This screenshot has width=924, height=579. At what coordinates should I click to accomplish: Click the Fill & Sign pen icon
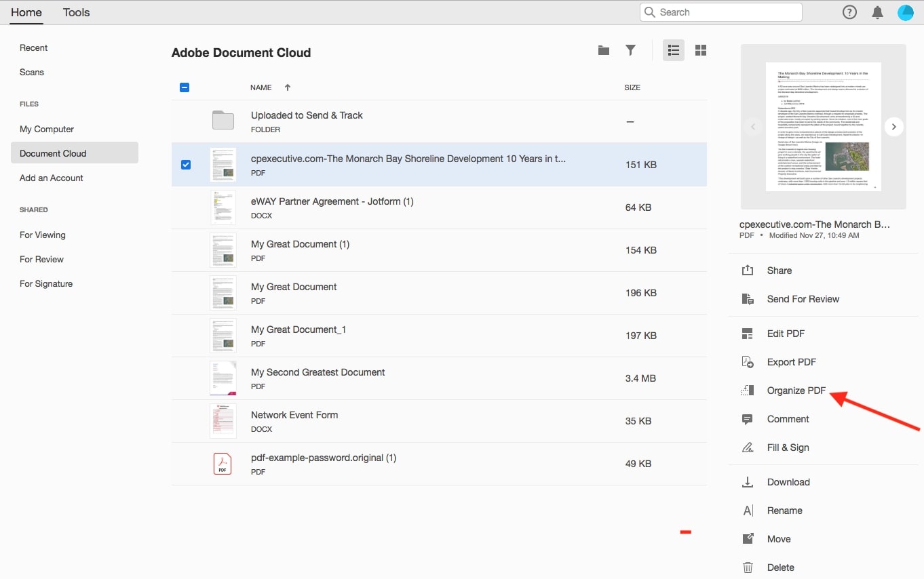tap(748, 447)
